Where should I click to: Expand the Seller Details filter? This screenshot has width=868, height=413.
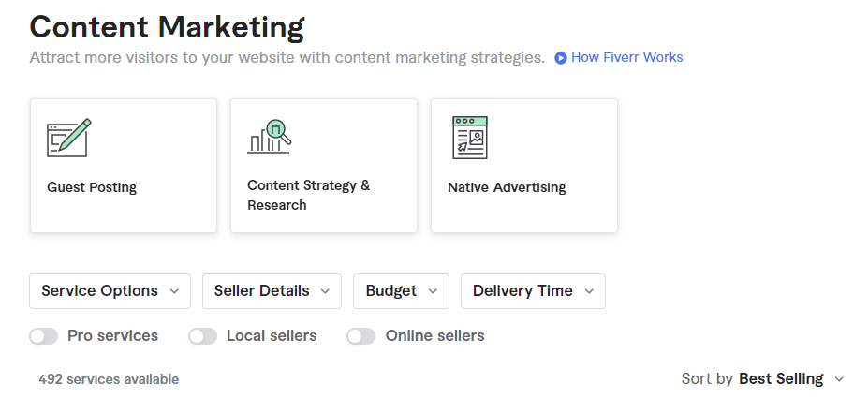pos(272,291)
